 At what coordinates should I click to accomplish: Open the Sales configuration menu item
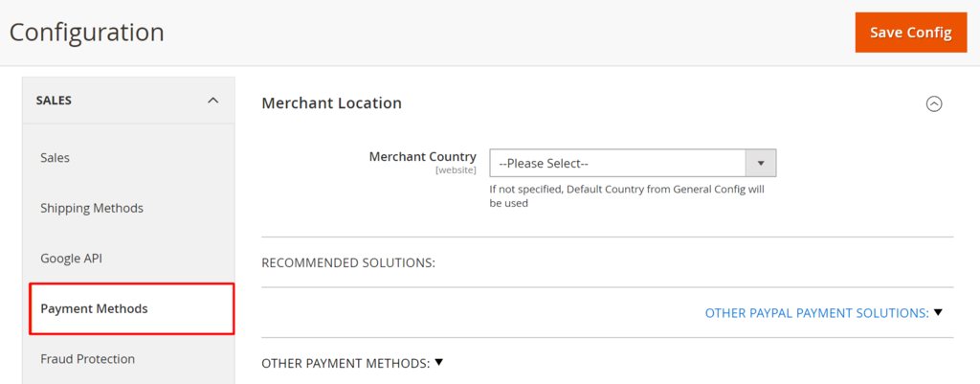tap(55, 157)
